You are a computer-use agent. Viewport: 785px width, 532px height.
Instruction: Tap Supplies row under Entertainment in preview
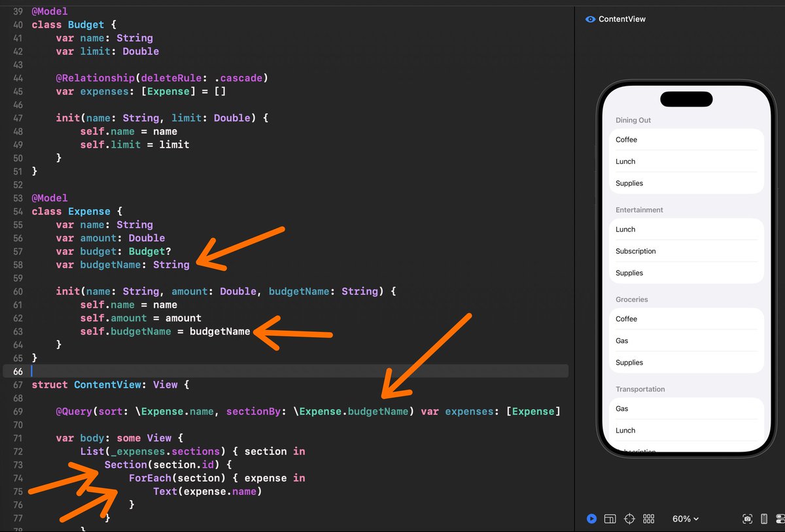686,273
